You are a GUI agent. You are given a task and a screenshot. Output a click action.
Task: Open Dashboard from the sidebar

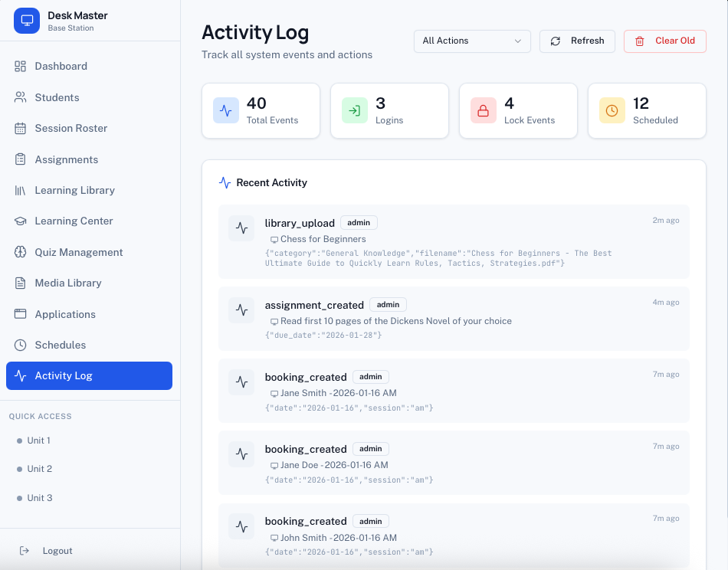pyautogui.click(x=61, y=67)
